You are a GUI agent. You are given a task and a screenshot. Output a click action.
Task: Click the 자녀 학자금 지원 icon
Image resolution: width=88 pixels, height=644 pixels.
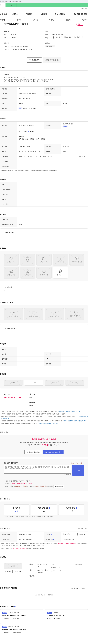[x=77, y=260]
